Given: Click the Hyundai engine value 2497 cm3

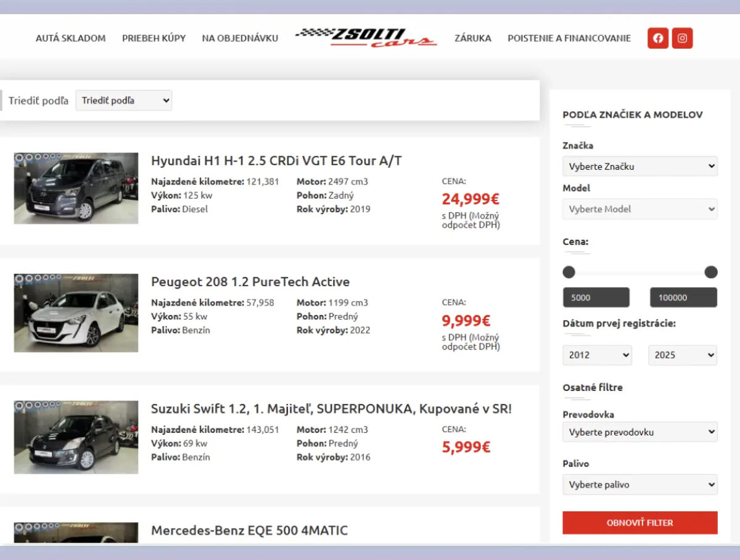Looking at the screenshot, I should (x=348, y=182).
